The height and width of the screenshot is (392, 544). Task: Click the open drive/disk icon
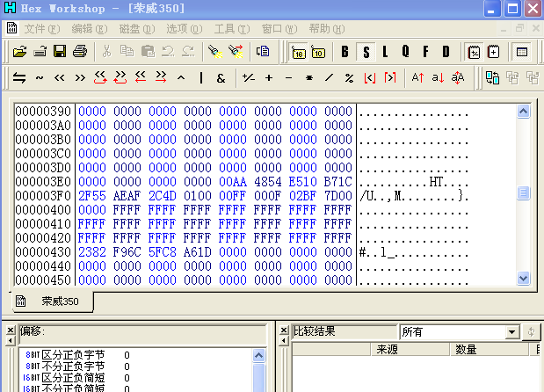pyautogui.click(x=40, y=52)
